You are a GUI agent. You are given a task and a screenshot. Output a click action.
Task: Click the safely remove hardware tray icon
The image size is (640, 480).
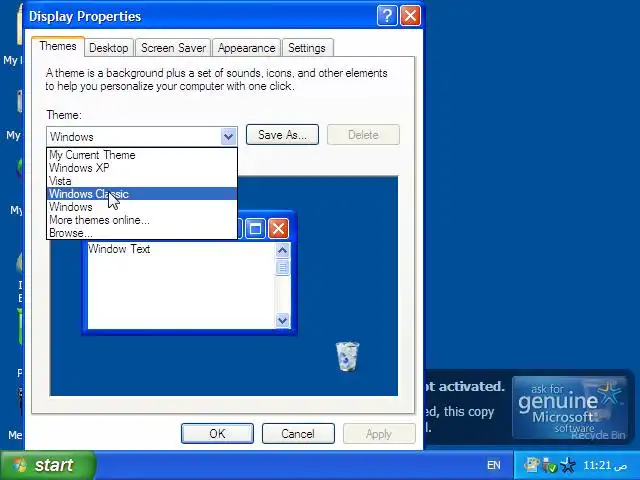[549, 465]
